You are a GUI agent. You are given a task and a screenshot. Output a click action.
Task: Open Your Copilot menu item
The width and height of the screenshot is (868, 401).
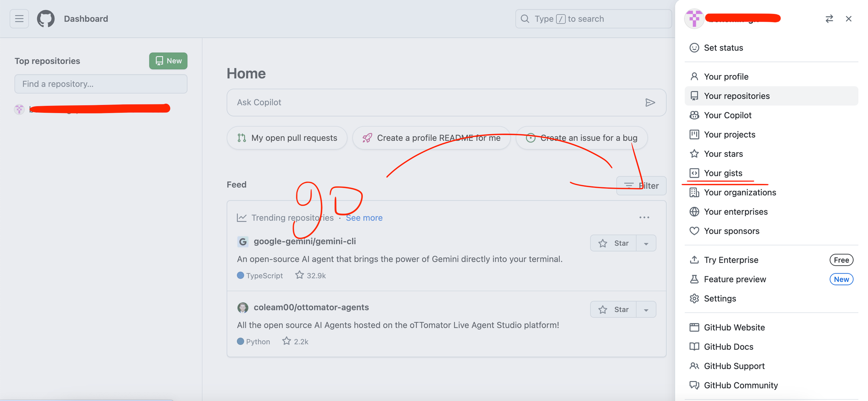tap(771, 115)
